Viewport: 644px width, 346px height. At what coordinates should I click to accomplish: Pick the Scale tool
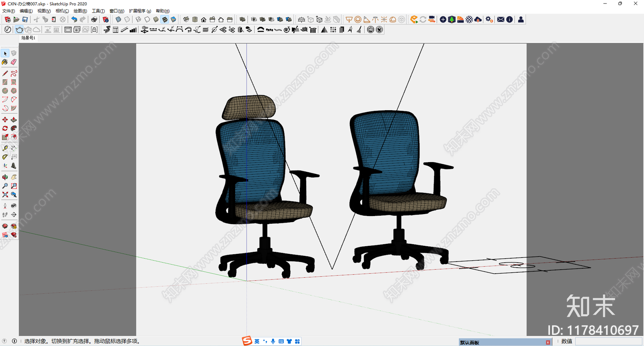(5, 137)
